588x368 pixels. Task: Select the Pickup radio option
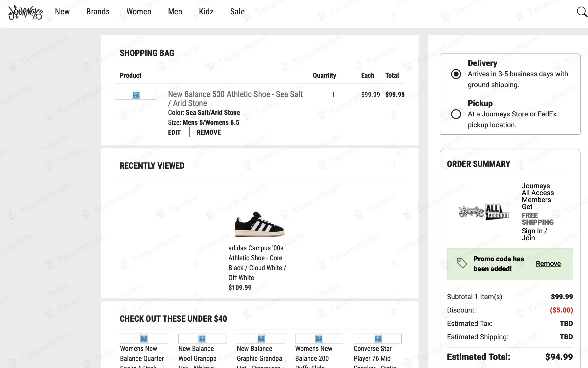coord(456,114)
